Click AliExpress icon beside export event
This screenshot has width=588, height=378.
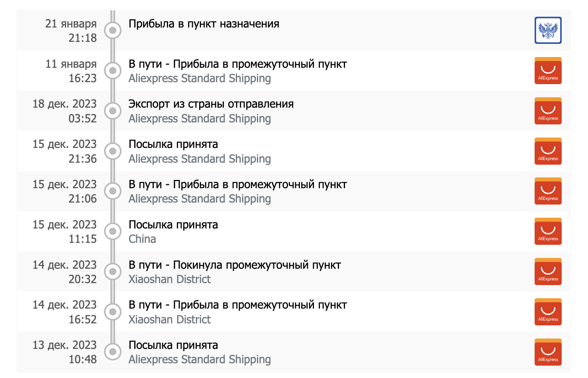pos(548,111)
